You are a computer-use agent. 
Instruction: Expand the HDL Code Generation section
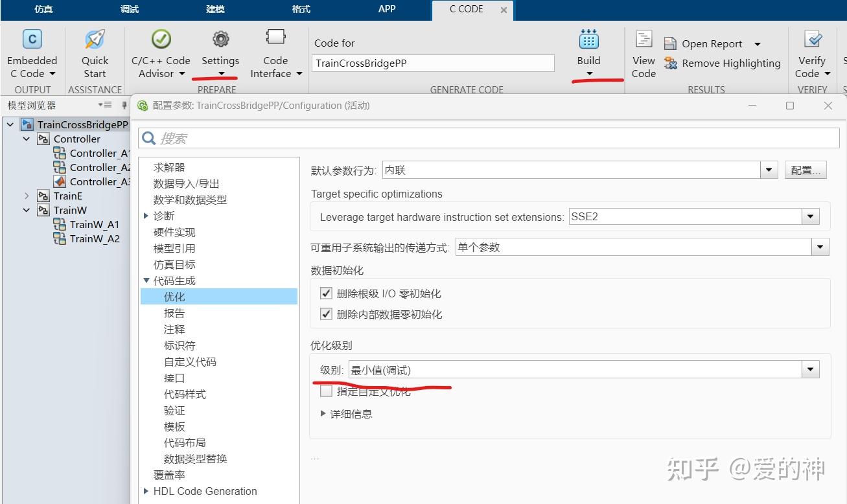coord(146,491)
